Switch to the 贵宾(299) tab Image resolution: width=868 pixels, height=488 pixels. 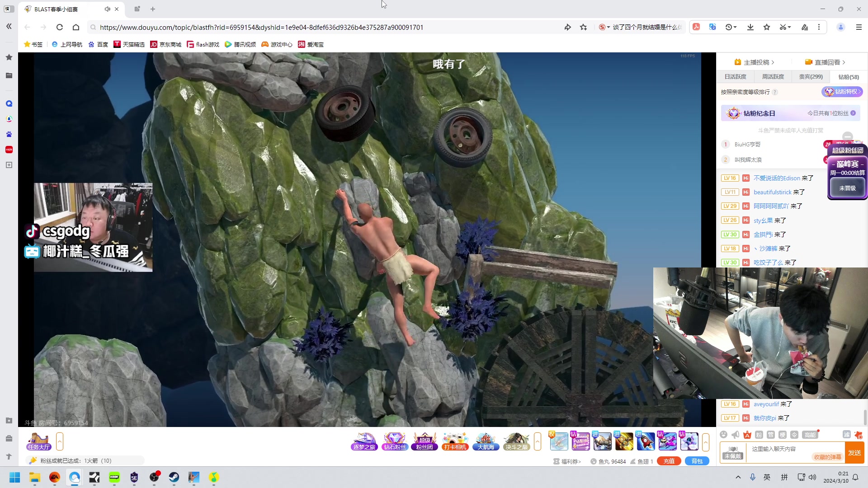811,77
